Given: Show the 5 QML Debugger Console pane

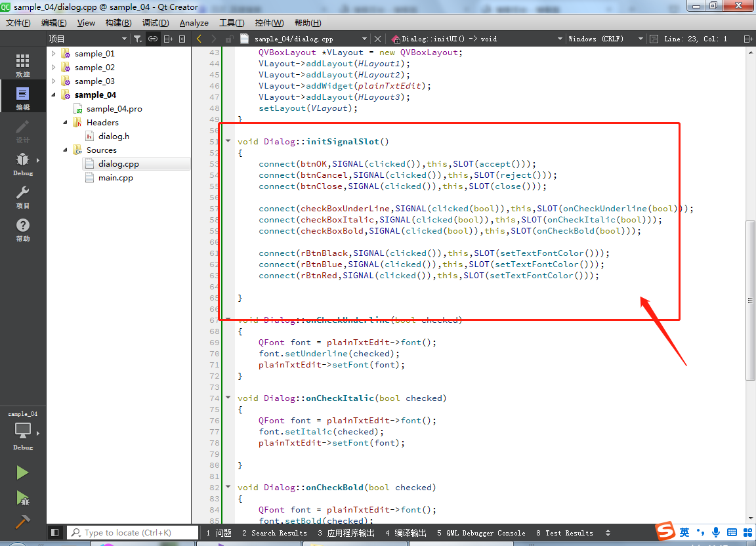Looking at the screenshot, I should tap(481, 533).
